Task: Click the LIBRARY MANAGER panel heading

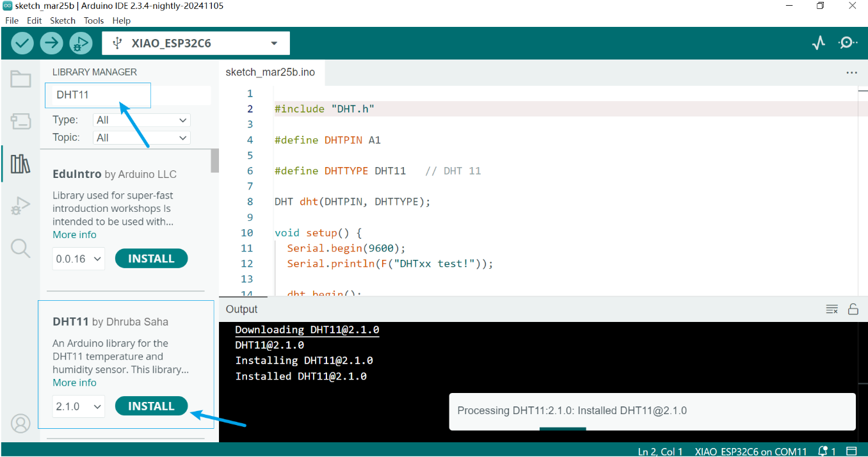Action: [95, 72]
